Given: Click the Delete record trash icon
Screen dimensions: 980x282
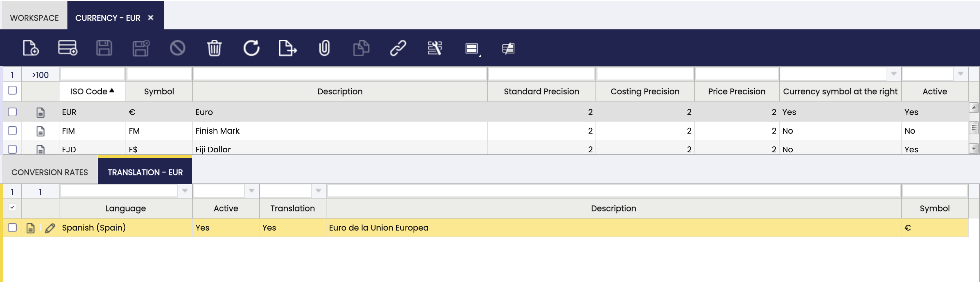Looking at the screenshot, I should 214,48.
